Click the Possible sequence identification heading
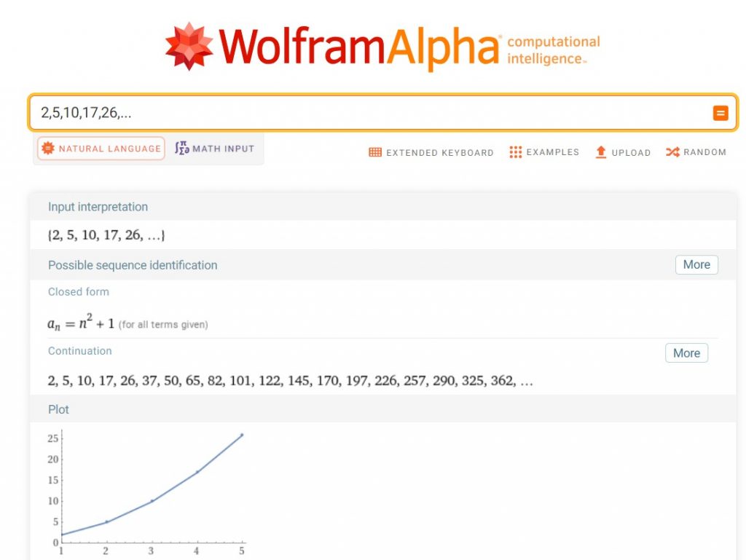This screenshot has width=746, height=560. click(x=133, y=265)
